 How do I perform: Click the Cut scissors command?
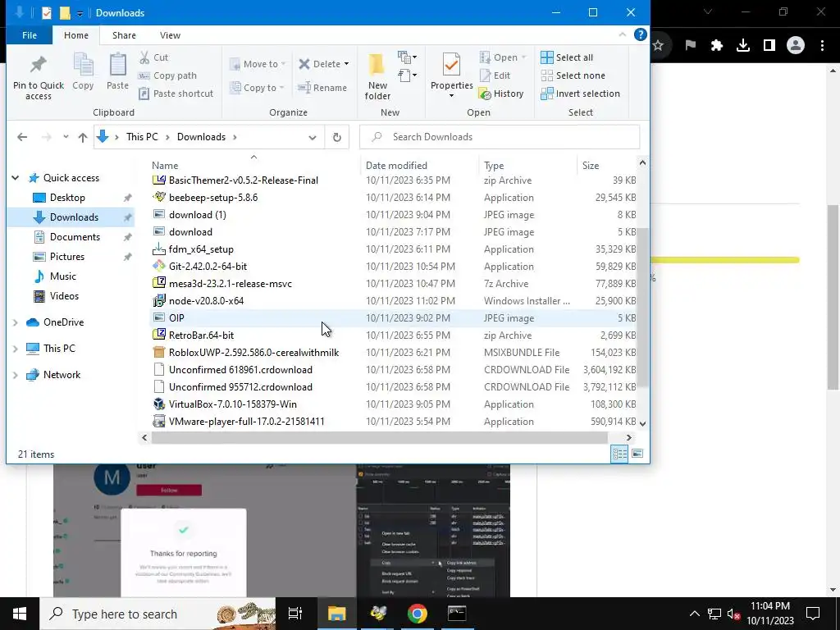(153, 57)
